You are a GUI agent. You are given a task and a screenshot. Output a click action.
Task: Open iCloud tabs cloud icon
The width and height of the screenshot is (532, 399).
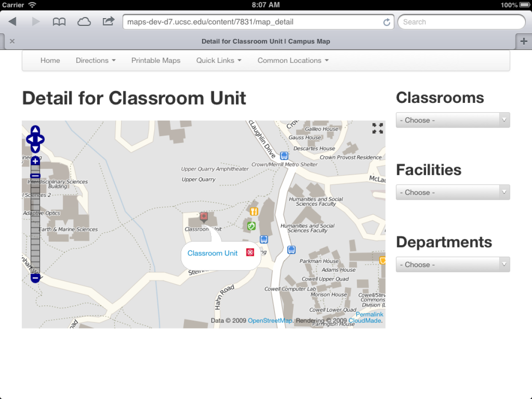(x=84, y=22)
